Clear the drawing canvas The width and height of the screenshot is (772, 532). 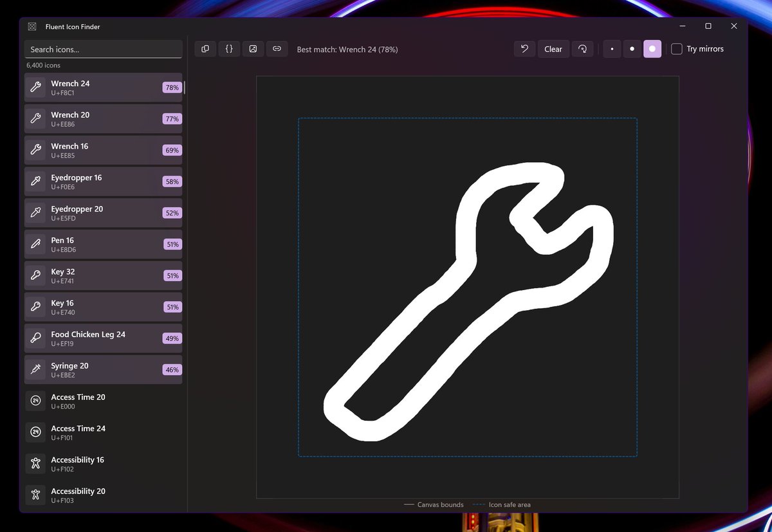(553, 49)
